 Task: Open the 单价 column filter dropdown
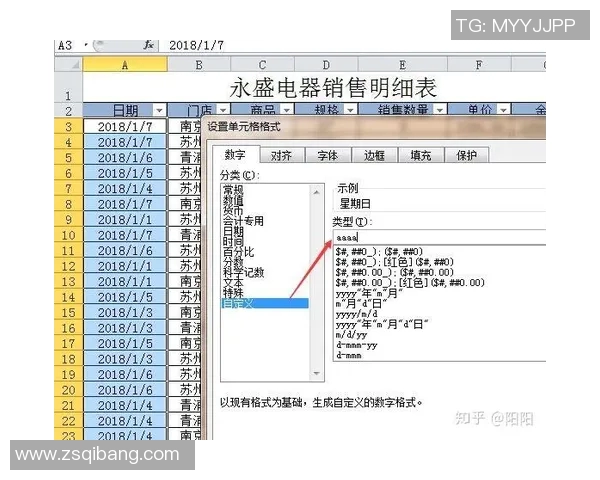coord(504,111)
